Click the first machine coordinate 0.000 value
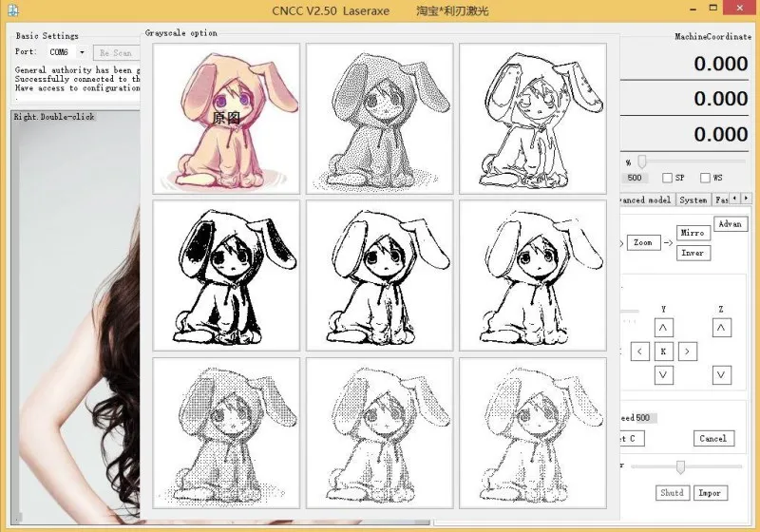This screenshot has width=760, height=532. click(x=720, y=64)
